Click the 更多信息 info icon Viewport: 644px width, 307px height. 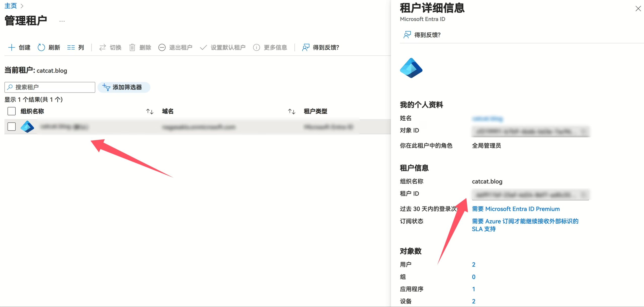(256, 47)
